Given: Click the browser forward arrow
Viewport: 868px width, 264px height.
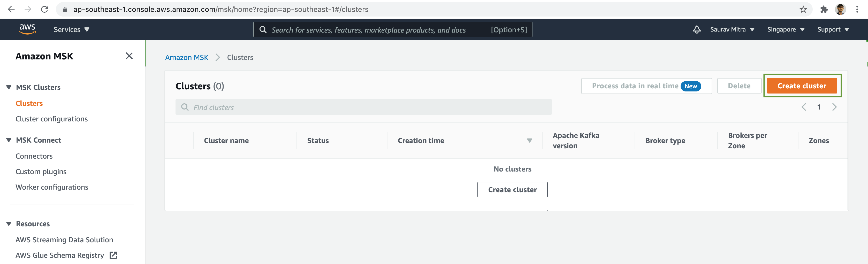Looking at the screenshot, I should [x=28, y=9].
